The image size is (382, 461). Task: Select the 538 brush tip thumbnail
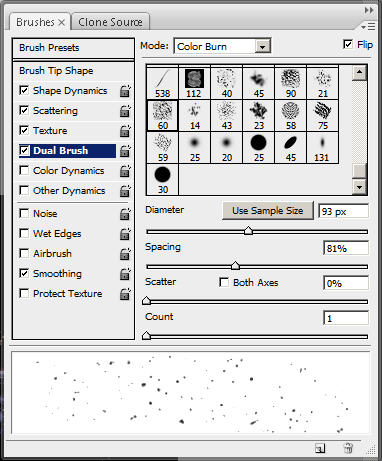[x=162, y=83]
